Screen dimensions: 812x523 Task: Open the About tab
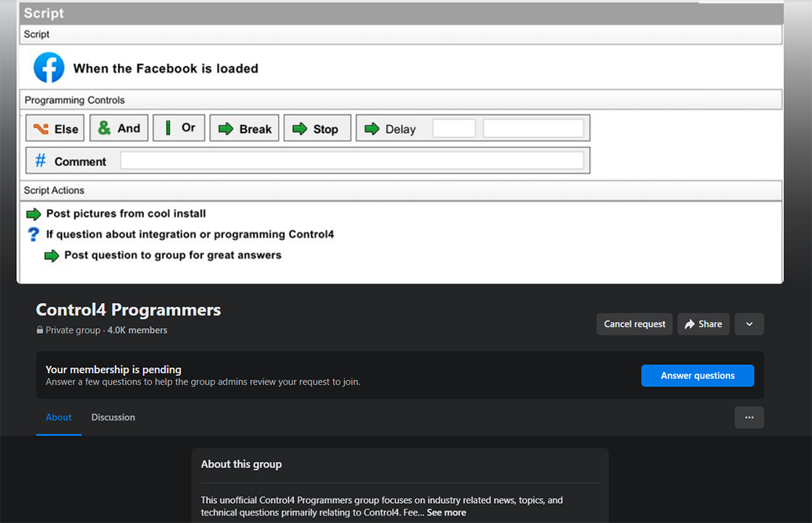[x=58, y=417]
